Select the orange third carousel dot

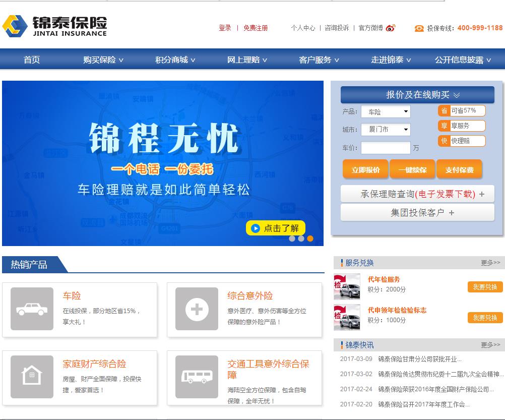(310, 238)
